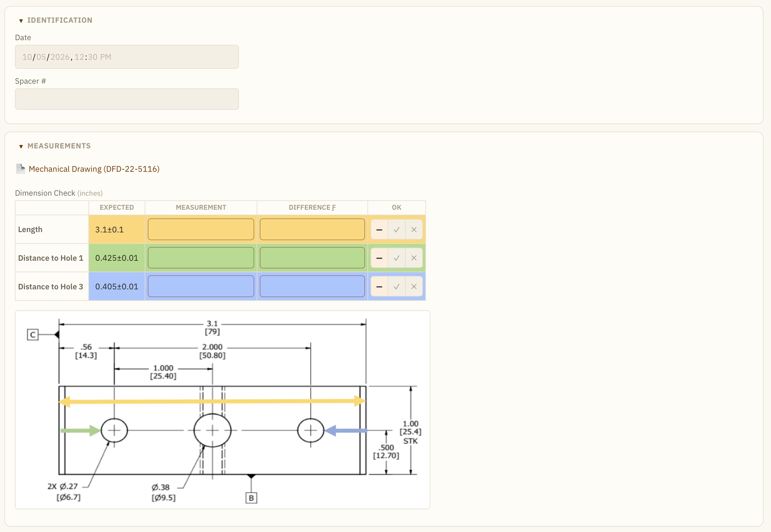The image size is (771, 532).
Task: Click the expected value 0.405±0.01
Action: (117, 287)
